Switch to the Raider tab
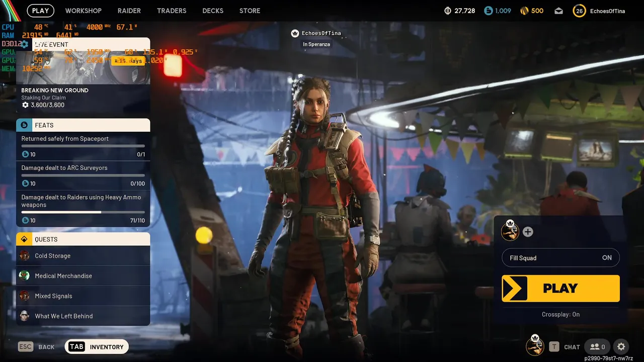 point(129,11)
